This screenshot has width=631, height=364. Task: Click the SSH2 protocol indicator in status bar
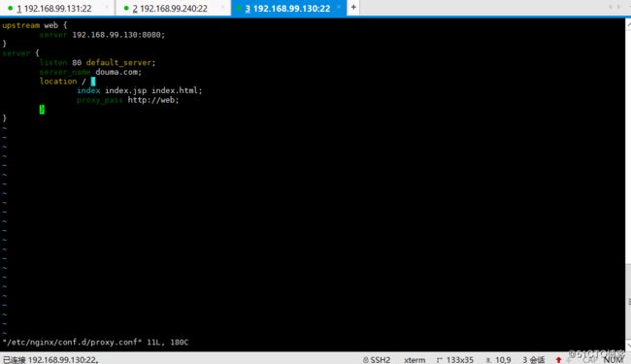point(377,359)
